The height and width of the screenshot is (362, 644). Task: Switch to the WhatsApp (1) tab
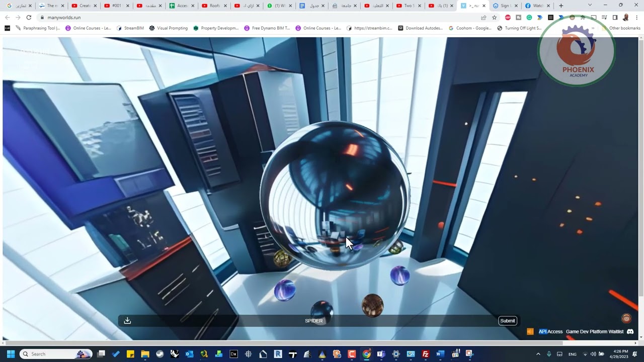[x=279, y=6]
